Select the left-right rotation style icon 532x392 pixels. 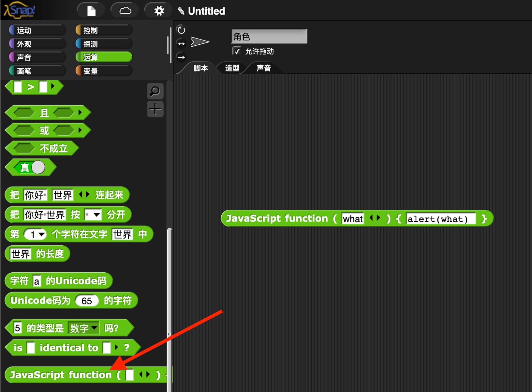[x=181, y=43]
